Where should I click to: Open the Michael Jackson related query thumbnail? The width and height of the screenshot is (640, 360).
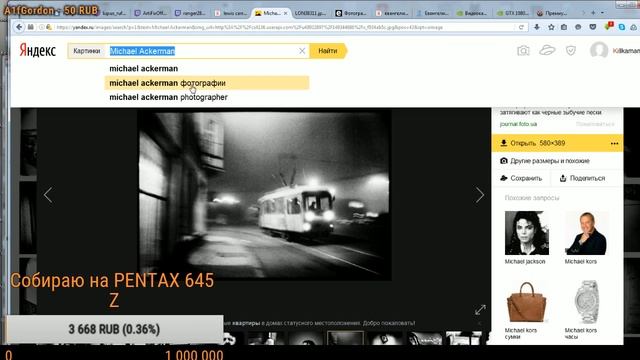pos(527,233)
